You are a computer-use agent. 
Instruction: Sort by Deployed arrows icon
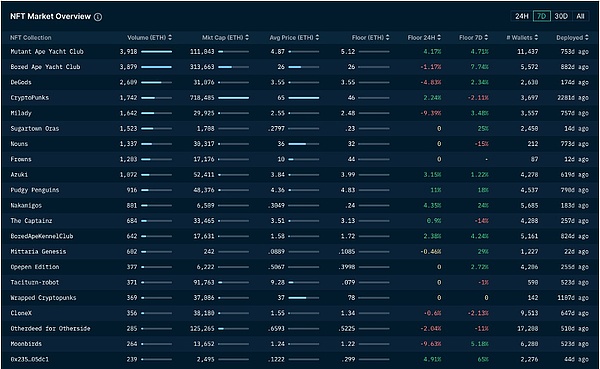(587, 38)
